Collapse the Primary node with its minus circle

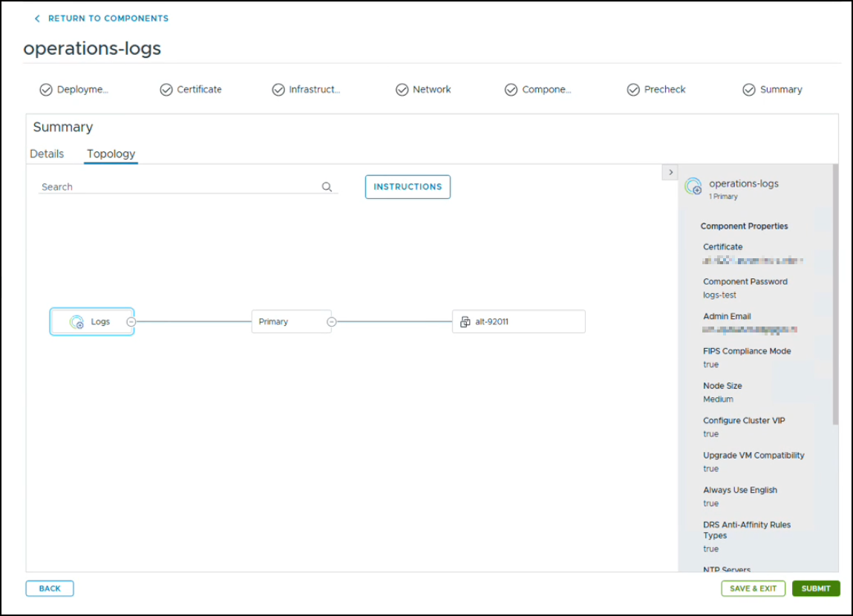(x=331, y=322)
